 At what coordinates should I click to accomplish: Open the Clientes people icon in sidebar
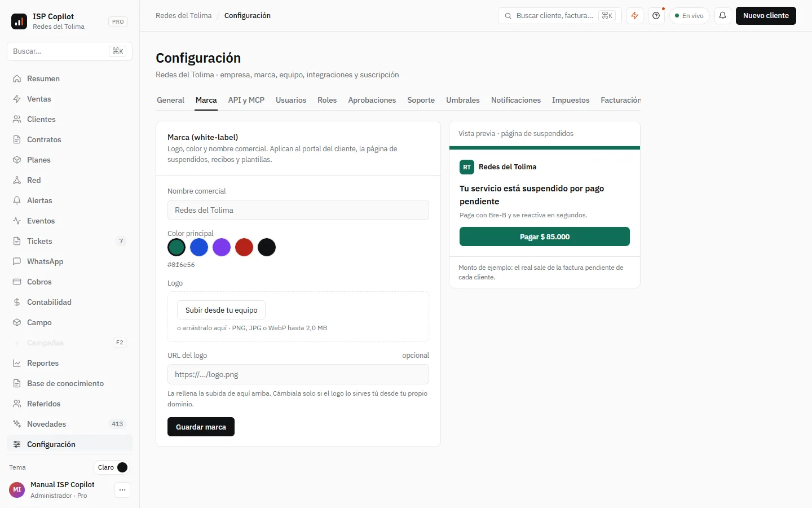(17, 119)
